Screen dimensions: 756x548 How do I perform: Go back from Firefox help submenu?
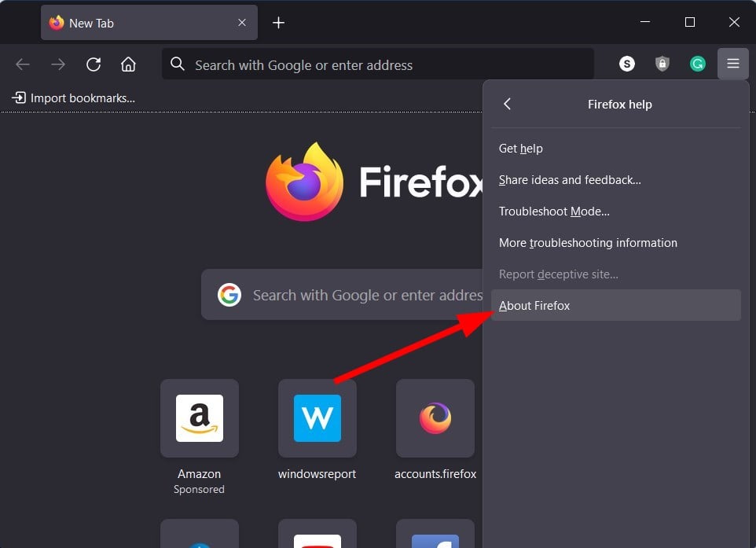(507, 105)
